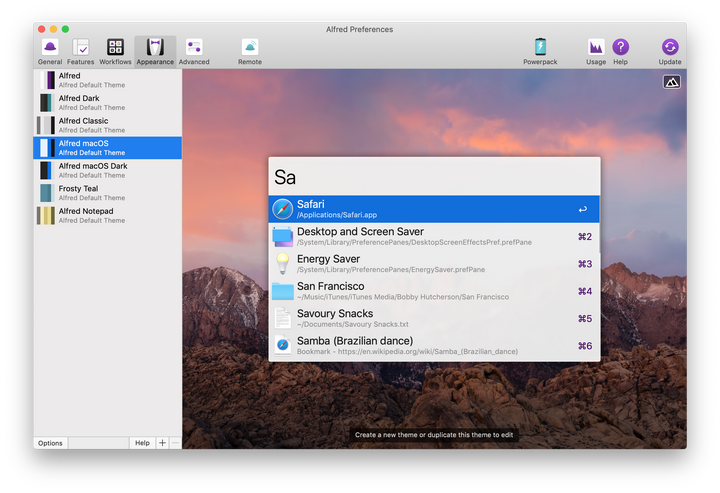Open the General preferences tab
Viewport: 720px width, 493px height.
[x=50, y=50]
